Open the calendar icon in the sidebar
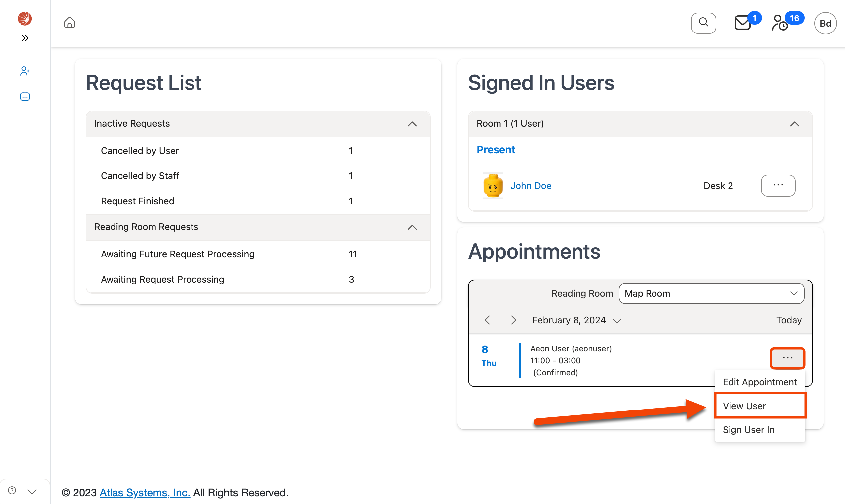 [x=25, y=96]
